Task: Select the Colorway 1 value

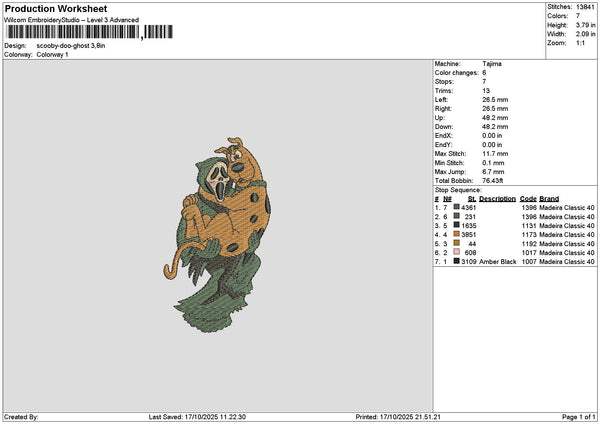Action: click(x=52, y=55)
